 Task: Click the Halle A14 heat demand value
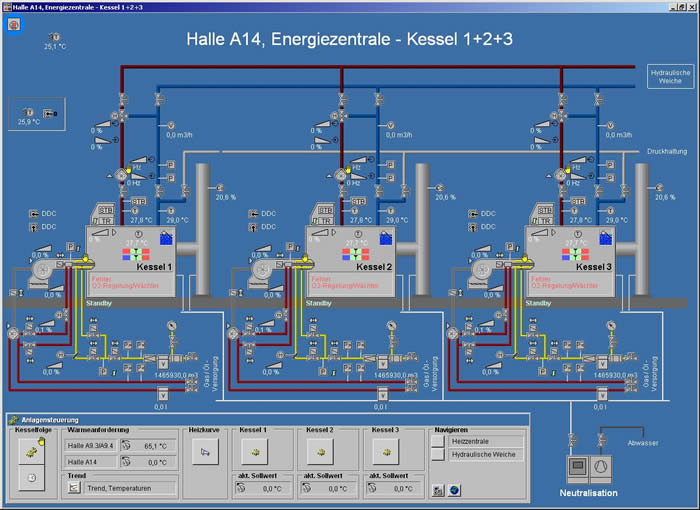point(157,462)
